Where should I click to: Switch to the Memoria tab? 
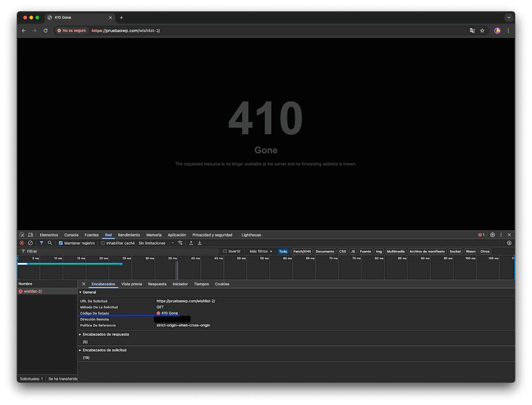[154, 235]
